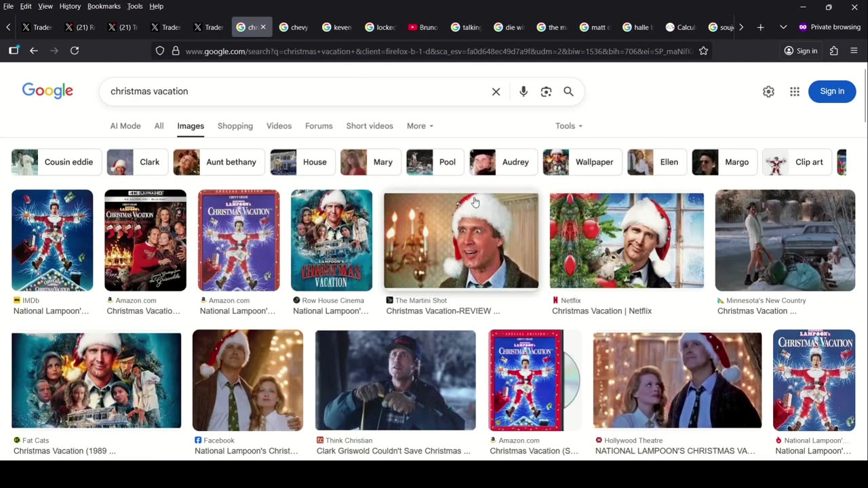Open Firefox application hamburger menu
The image size is (868, 488).
point(854,51)
